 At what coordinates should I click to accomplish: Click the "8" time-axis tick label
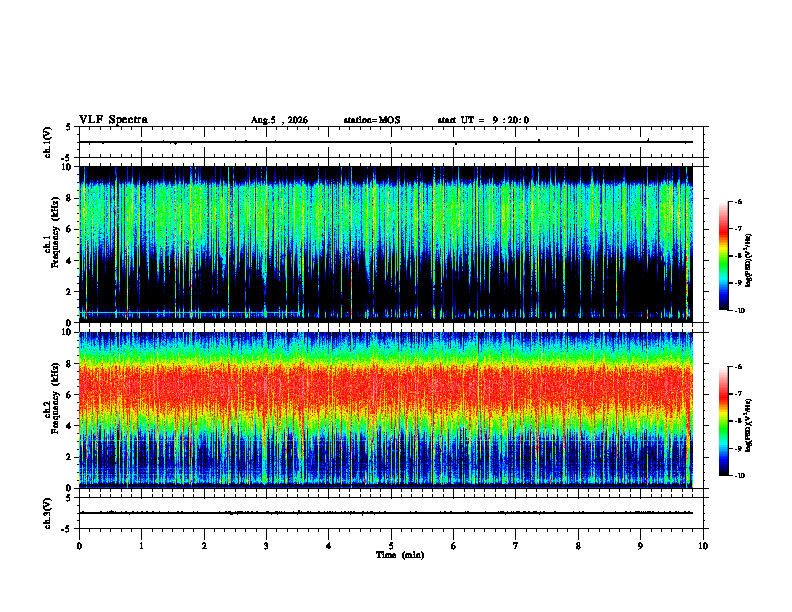(x=578, y=546)
